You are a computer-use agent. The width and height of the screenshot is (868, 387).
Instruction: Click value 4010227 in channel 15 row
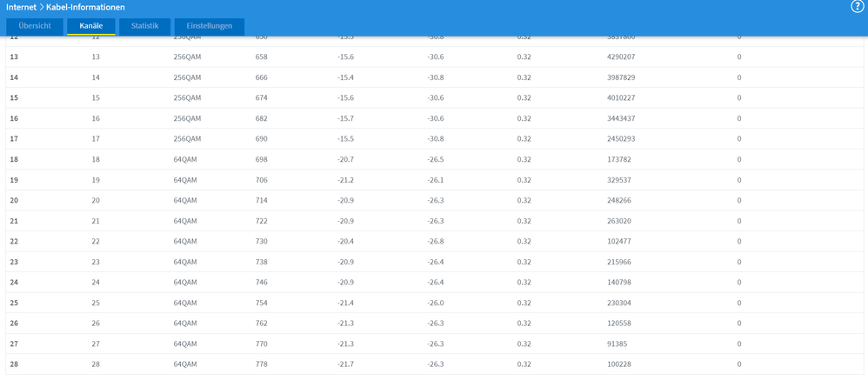(x=621, y=98)
